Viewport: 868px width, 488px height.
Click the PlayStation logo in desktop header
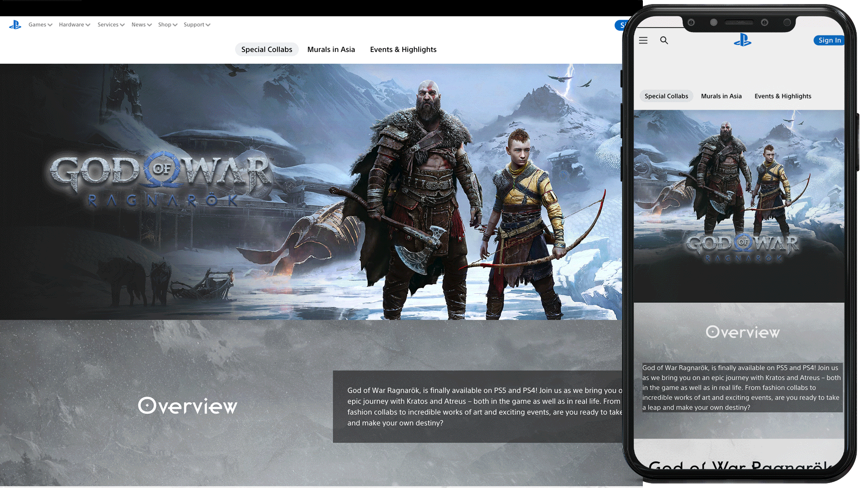tap(15, 25)
